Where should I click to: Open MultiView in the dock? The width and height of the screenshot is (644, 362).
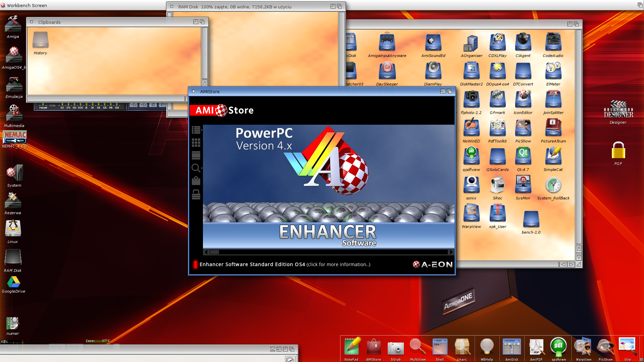click(418, 349)
